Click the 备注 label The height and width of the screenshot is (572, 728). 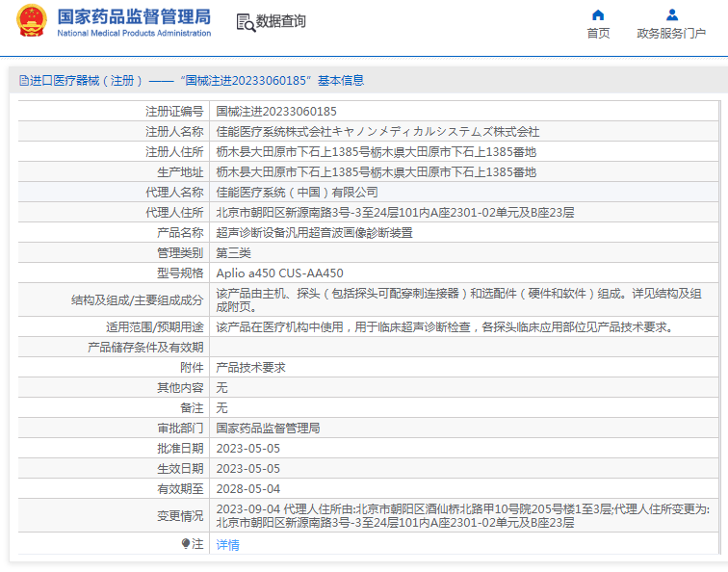click(192, 408)
